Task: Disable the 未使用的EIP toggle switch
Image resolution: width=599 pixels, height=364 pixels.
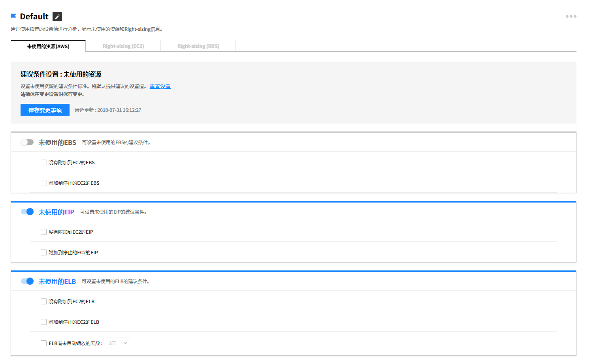Action: click(27, 212)
